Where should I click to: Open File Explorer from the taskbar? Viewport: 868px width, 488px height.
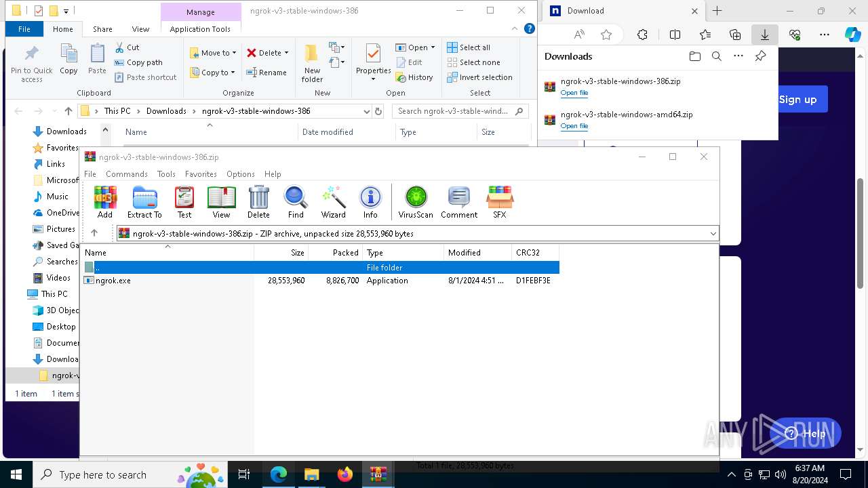coord(311,474)
